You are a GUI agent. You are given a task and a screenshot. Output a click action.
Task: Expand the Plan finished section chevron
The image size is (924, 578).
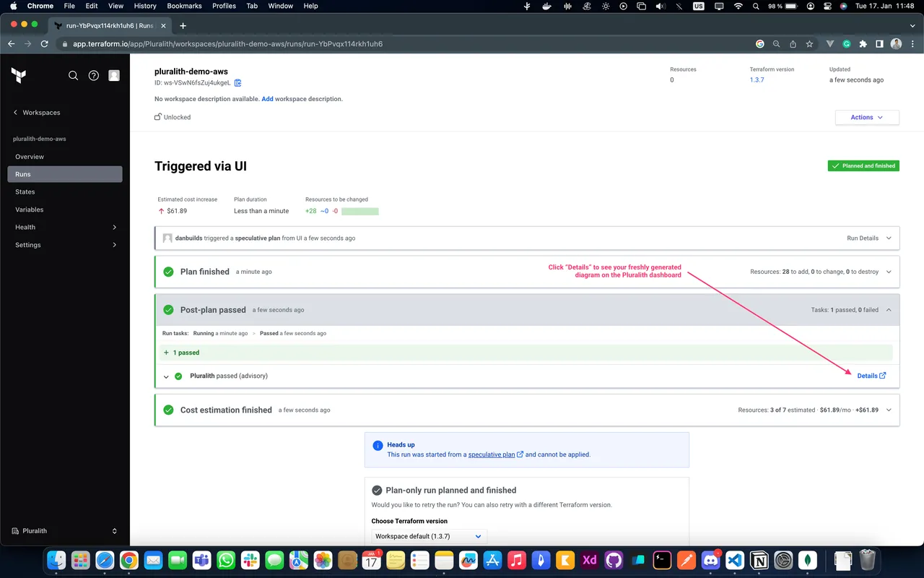click(889, 272)
